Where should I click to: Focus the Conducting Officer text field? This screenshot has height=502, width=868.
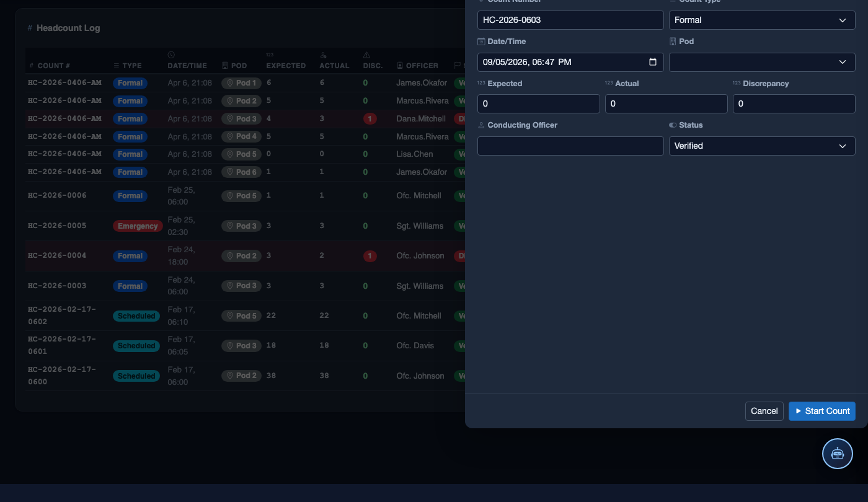click(x=570, y=146)
